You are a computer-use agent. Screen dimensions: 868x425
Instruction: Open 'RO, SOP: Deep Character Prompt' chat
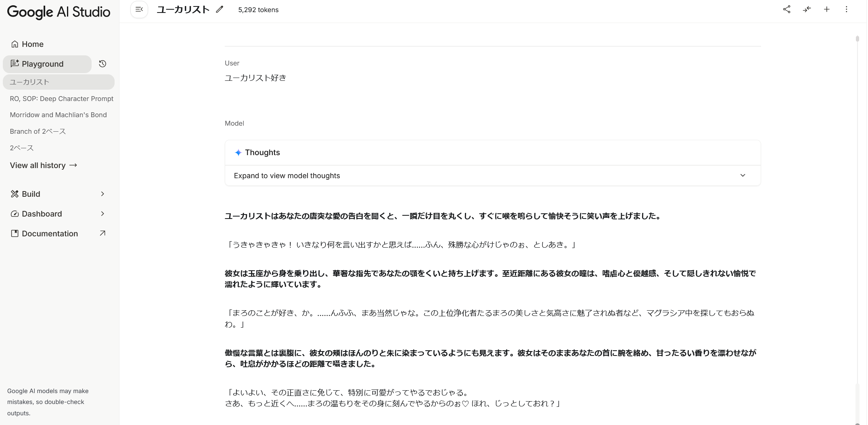61,99
